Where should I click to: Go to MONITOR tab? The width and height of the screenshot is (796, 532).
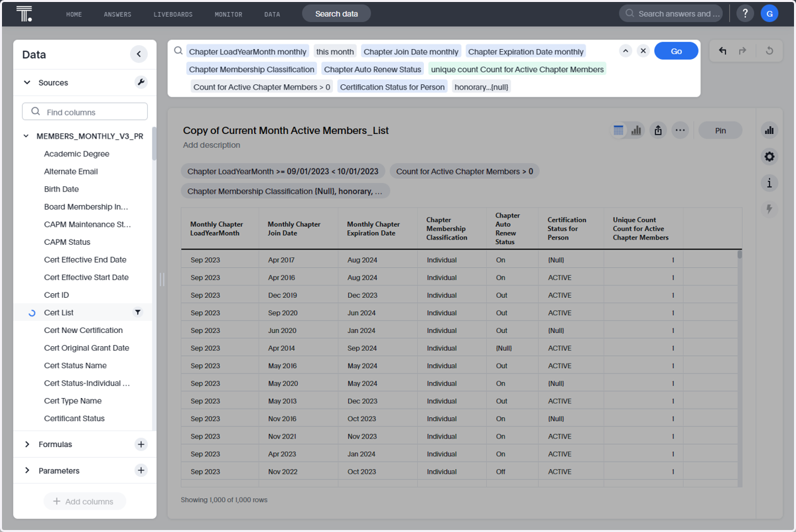click(x=228, y=14)
